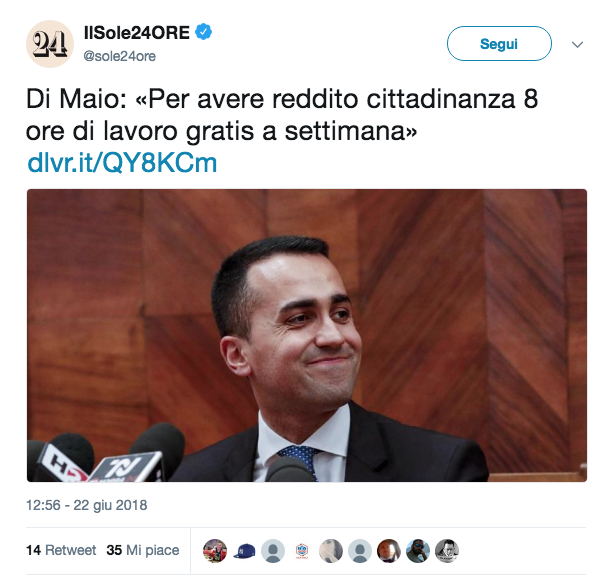Open the second default gray silhouette avatar
This screenshot has width=615, height=577.
point(360,550)
